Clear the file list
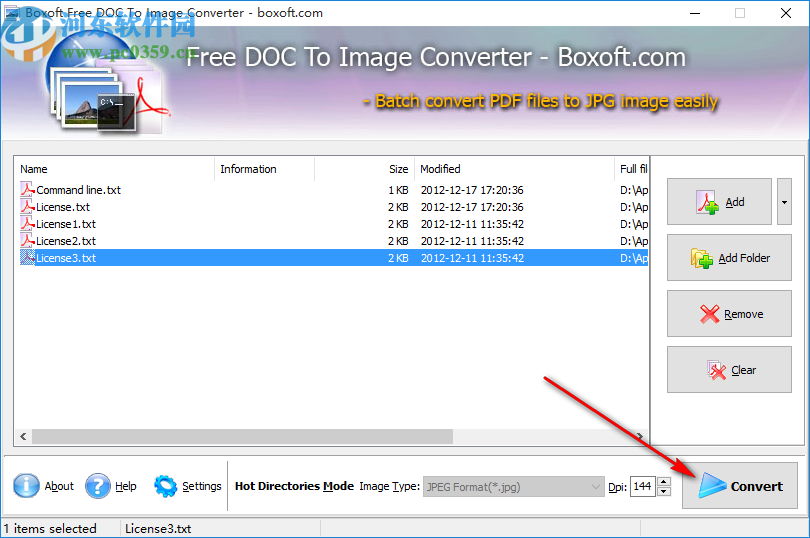The width and height of the screenshot is (810, 538). [729, 370]
